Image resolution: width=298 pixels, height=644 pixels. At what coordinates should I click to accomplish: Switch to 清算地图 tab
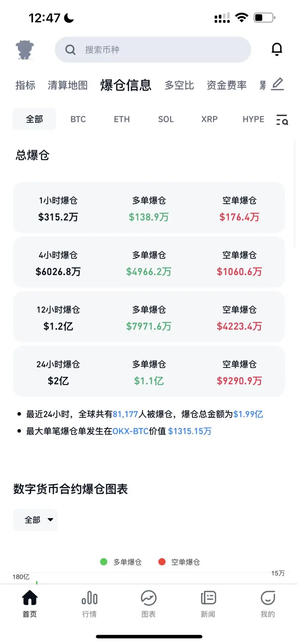(68, 85)
